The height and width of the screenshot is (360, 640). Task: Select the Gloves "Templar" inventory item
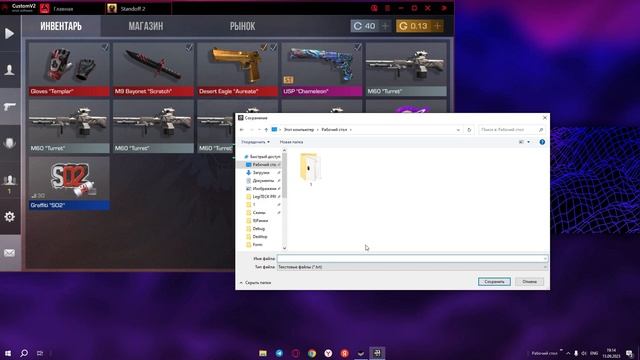coord(69,69)
